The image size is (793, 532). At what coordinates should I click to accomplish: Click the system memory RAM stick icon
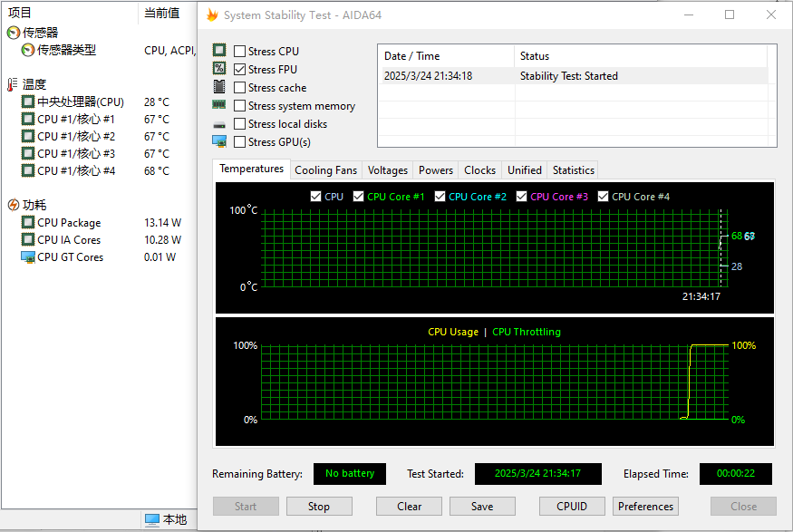(218, 105)
